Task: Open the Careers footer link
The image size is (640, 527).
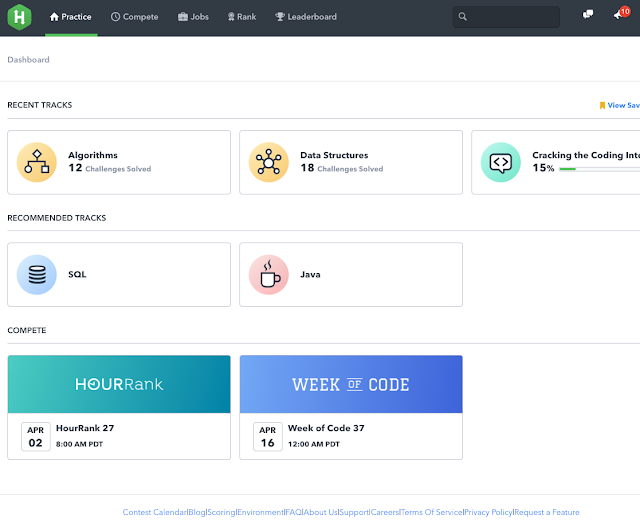Action: click(x=385, y=512)
